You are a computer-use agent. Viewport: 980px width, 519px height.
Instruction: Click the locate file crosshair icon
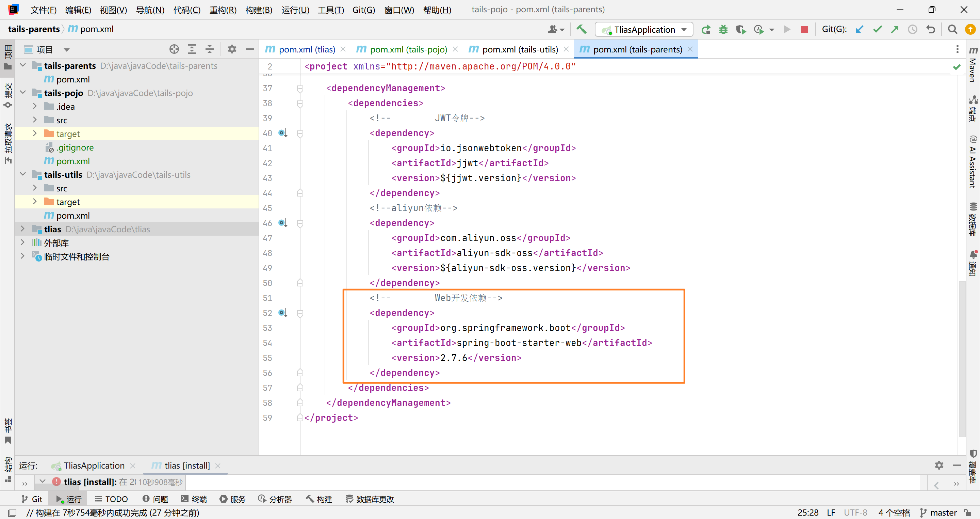[174, 49]
